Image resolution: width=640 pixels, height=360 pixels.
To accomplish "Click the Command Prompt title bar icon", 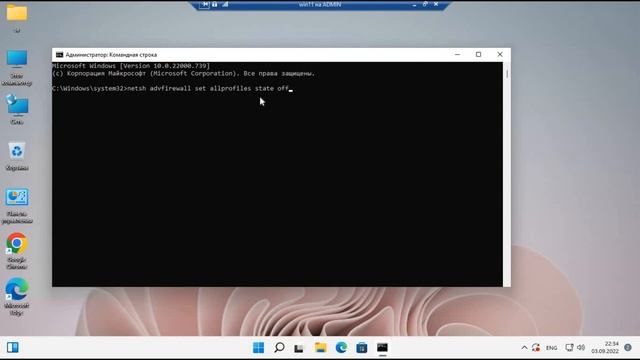I will [x=60, y=55].
